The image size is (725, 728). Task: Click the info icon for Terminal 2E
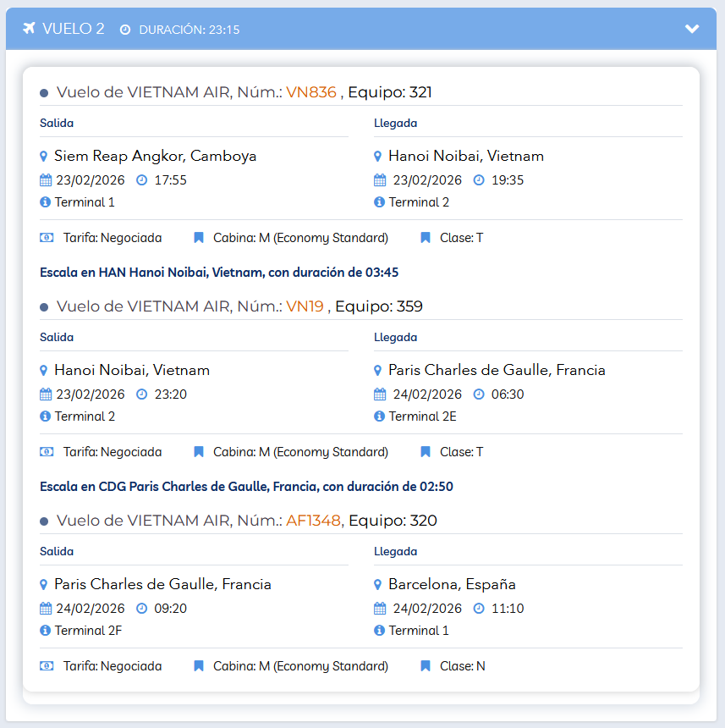pos(379,416)
